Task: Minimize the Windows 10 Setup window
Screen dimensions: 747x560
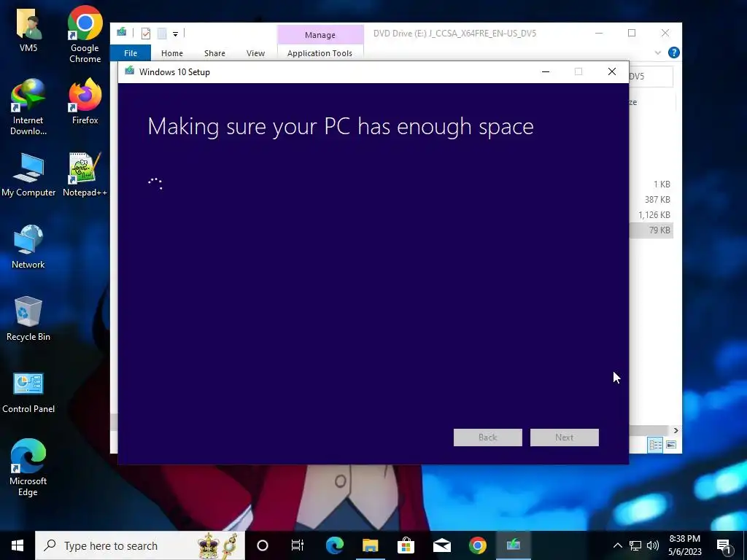Action: [x=546, y=72]
